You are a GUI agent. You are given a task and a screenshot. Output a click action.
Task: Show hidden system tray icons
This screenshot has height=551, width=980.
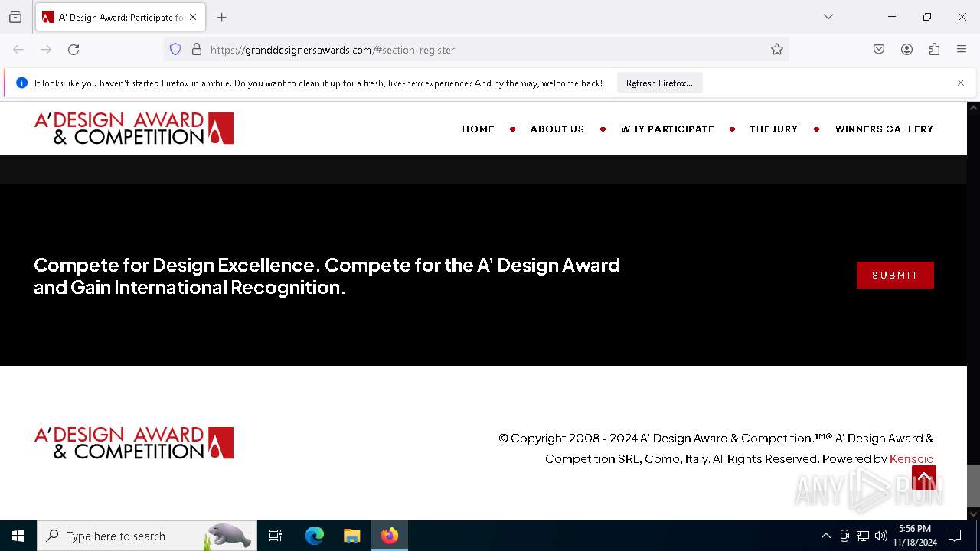click(825, 536)
